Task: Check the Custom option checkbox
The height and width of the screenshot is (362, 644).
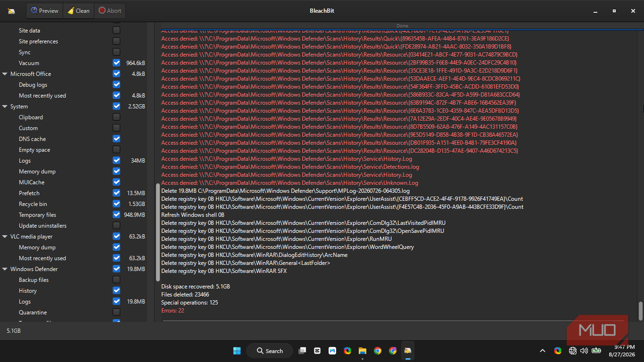Action: 116,128
